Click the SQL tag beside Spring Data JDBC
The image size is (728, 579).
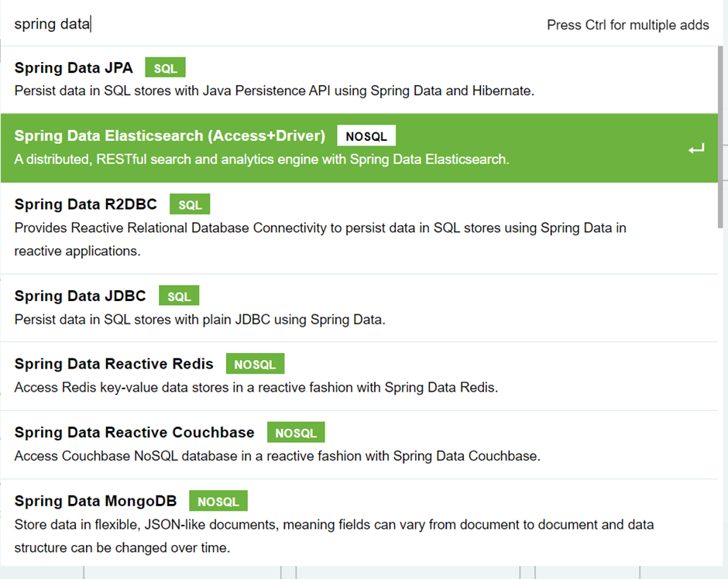coord(179,296)
